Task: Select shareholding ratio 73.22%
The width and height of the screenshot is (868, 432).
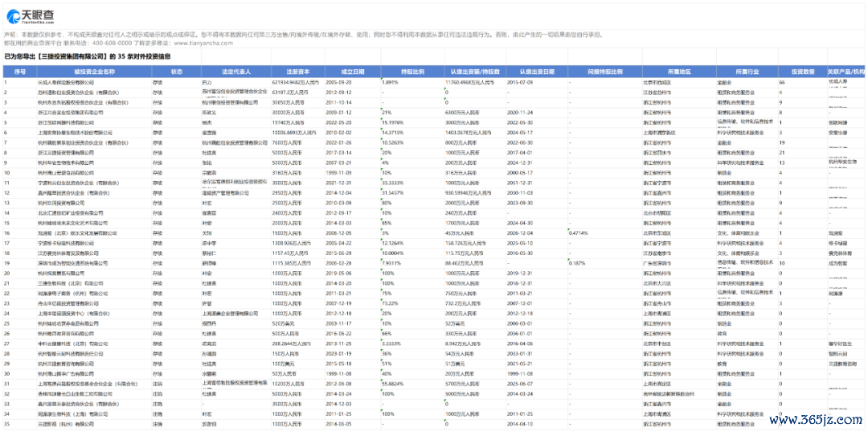Action: click(390, 303)
